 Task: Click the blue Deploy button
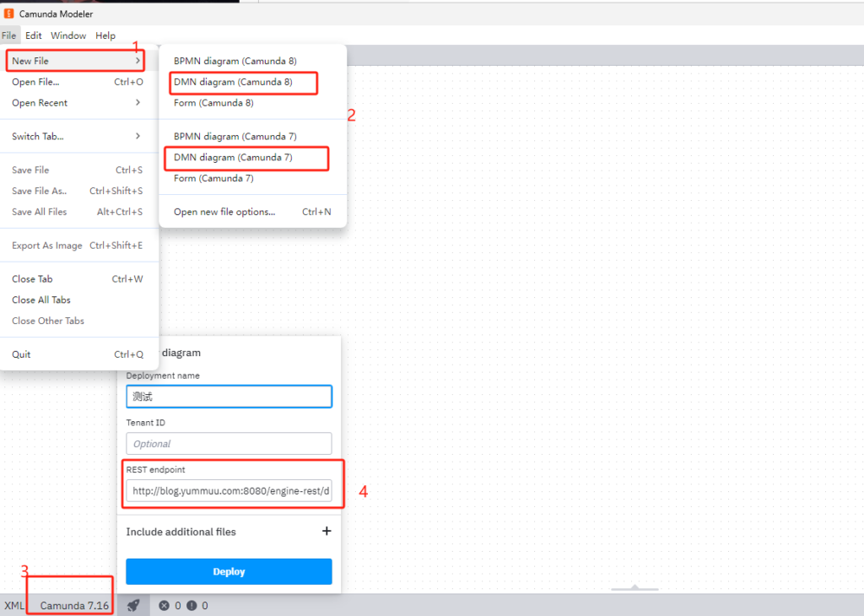pos(229,571)
